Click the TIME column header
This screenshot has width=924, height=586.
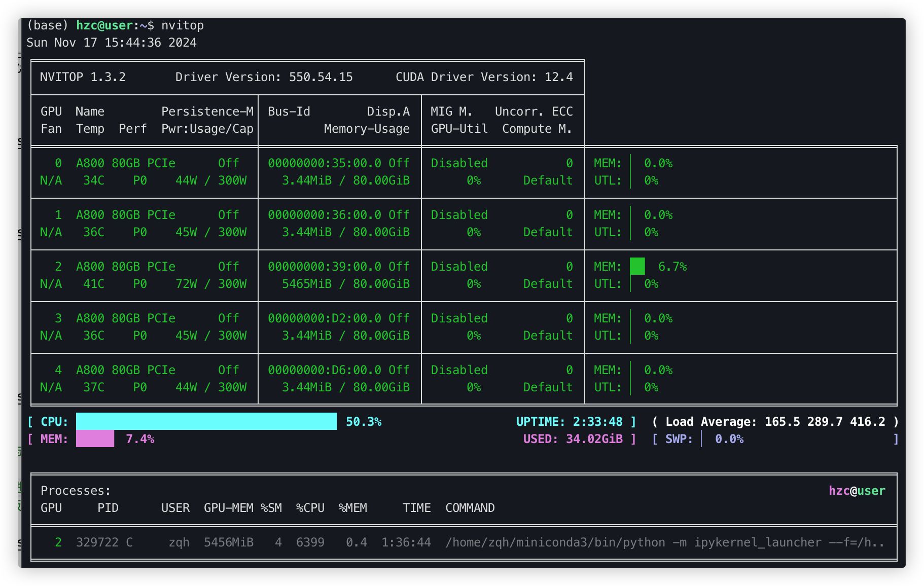tap(417, 508)
